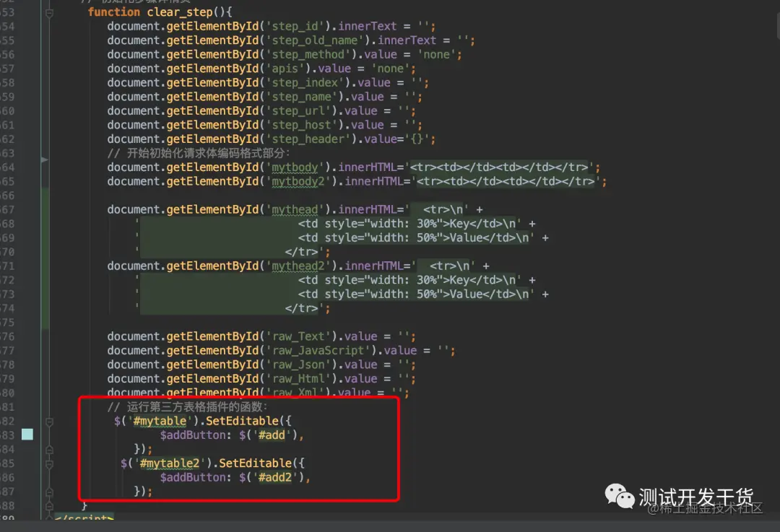This screenshot has width=780, height=532.
Task: Click the comment 开始初始化请求体编码格式部分
Action: tap(199, 153)
